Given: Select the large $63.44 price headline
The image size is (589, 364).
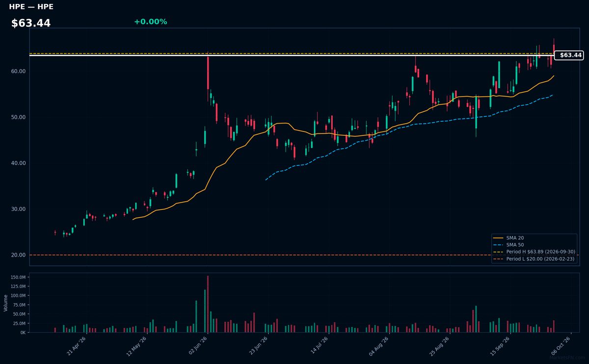Looking at the screenshot, I should [31, 23].
